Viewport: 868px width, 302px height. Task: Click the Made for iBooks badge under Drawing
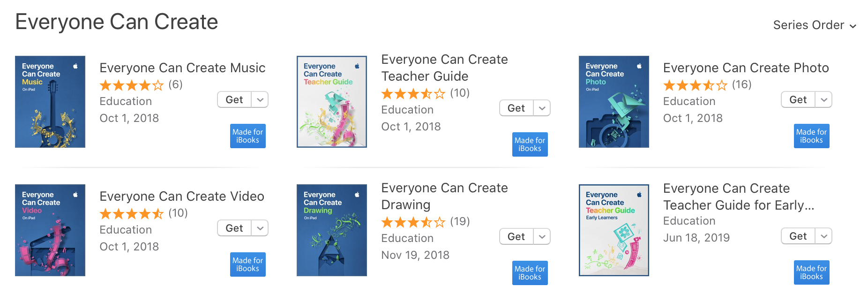(x=530, y=273)
